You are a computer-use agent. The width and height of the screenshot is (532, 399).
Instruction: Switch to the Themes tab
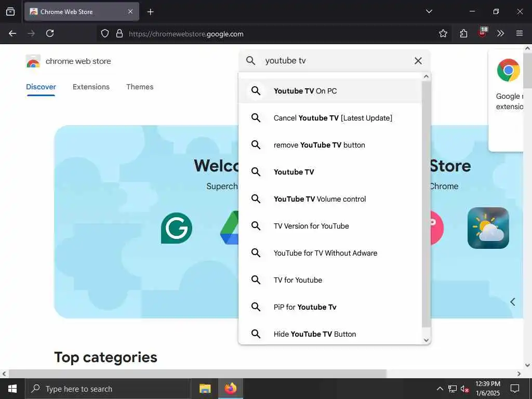140,87
